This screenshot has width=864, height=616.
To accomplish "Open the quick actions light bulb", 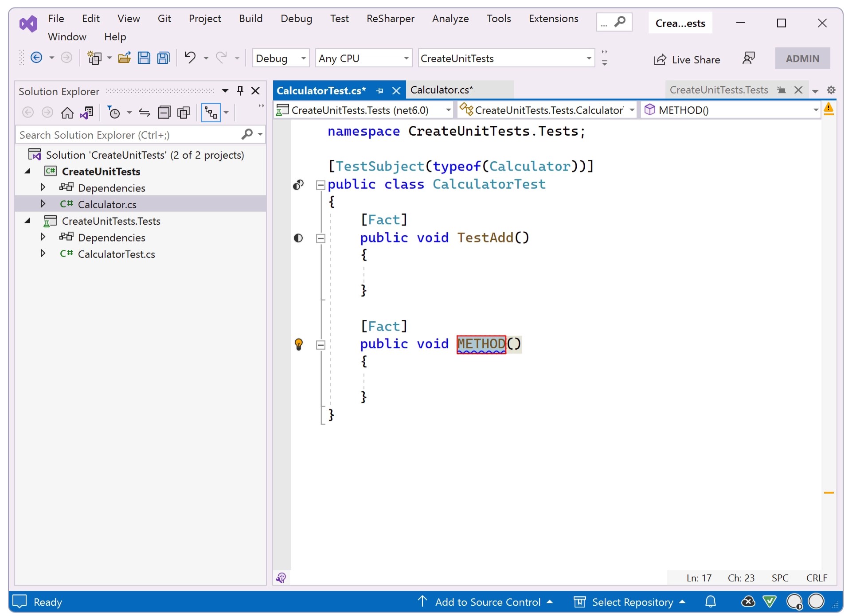I will tap(300, 344).
